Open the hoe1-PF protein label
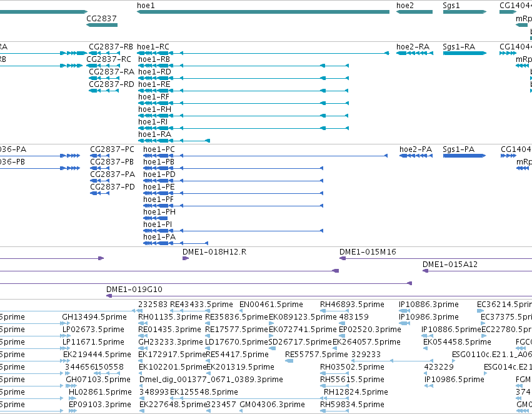The height and width of the screenshot is (414, 532). click(x=158, y=199)
